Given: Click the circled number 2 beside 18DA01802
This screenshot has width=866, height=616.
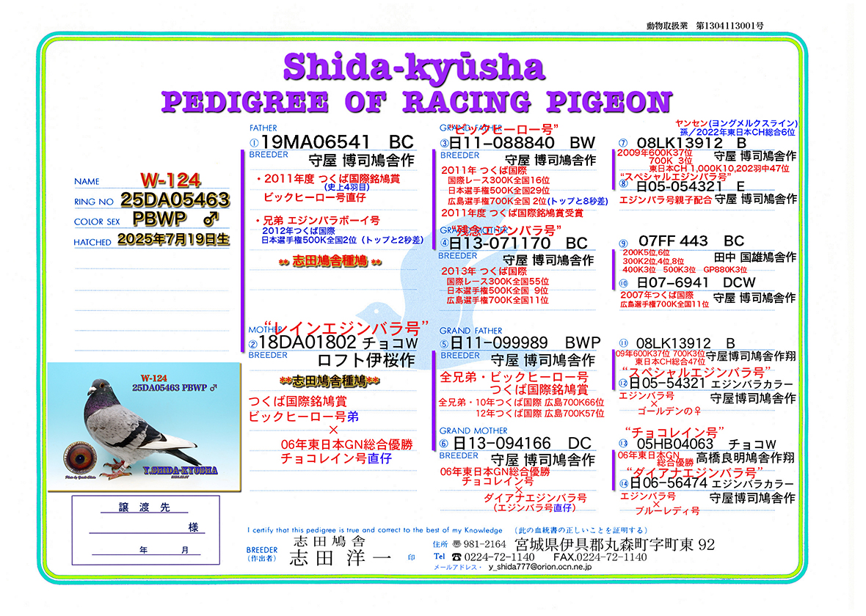Looking at the screenshot, I should (254, 342).
